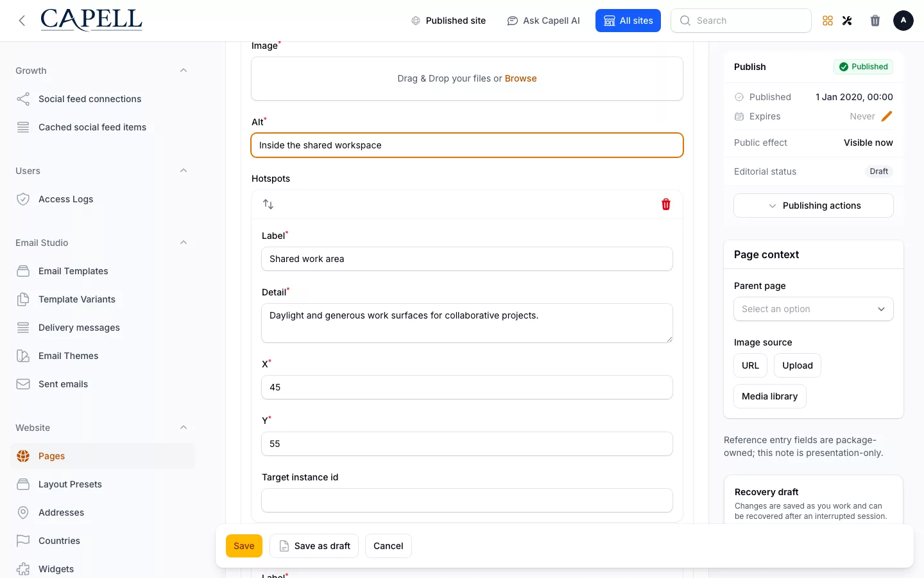Collapse the Website section
This screenshot has width=924, height=578.
184,428
